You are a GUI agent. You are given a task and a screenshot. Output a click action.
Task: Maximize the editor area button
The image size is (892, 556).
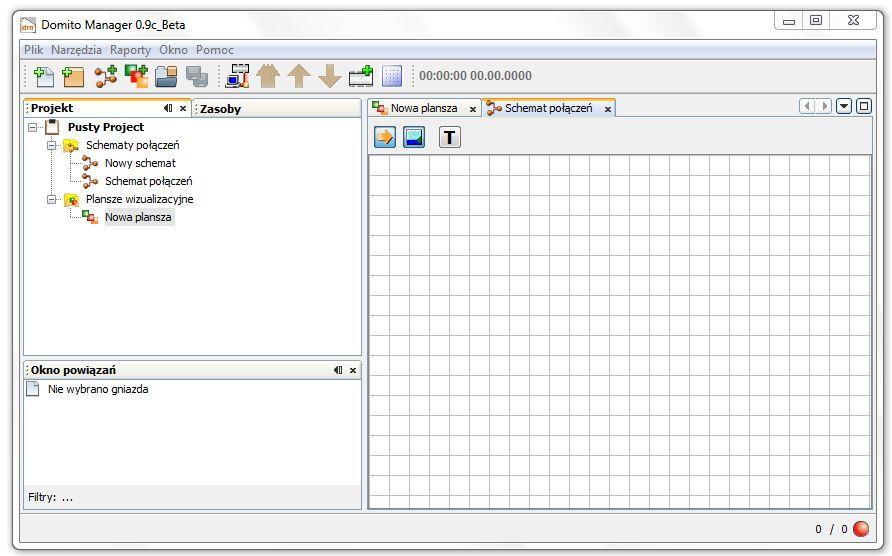864,106
